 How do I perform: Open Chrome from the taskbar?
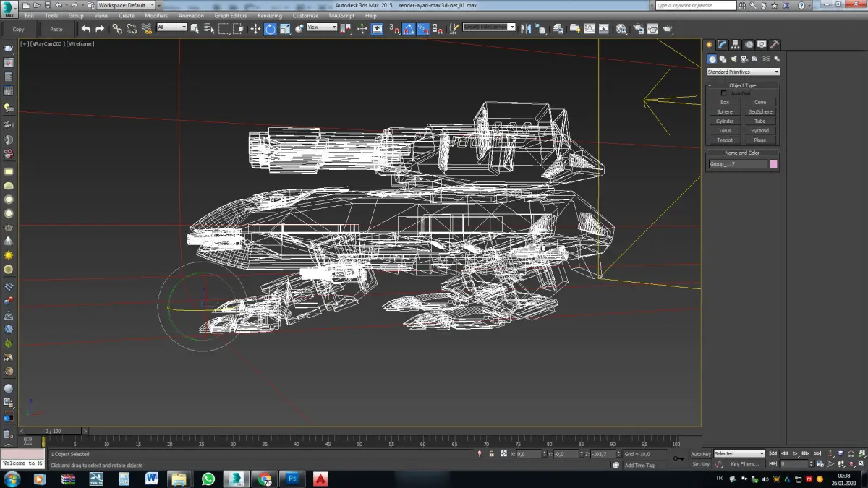265,479
